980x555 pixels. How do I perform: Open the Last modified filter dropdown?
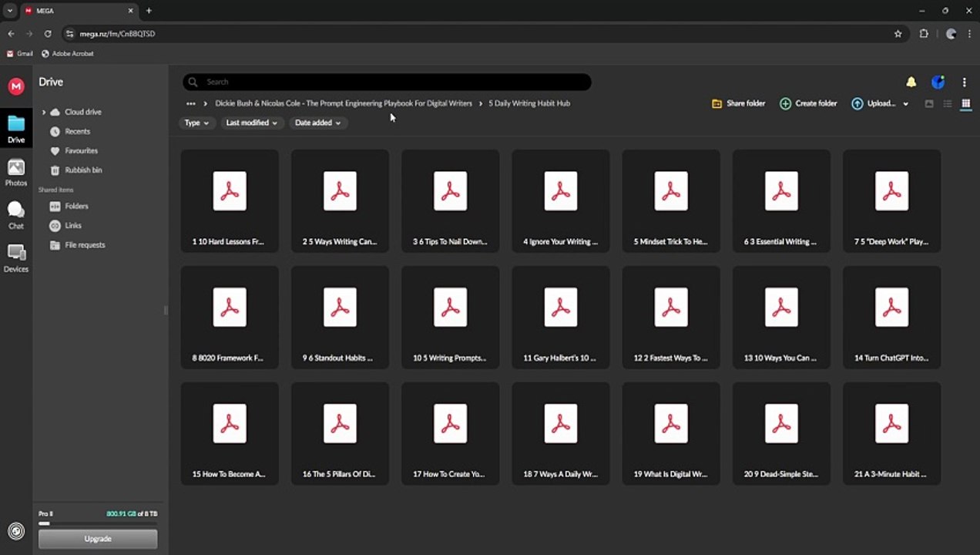[251, 123]
